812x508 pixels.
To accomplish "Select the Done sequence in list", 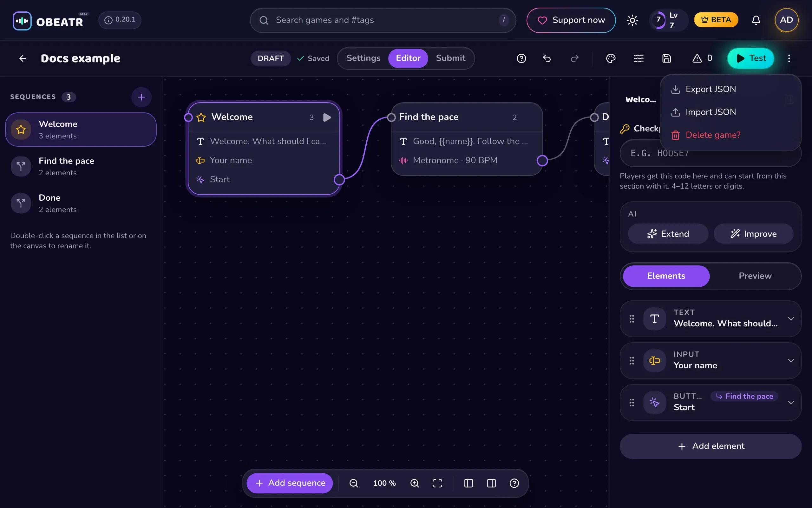I will 81,203.
